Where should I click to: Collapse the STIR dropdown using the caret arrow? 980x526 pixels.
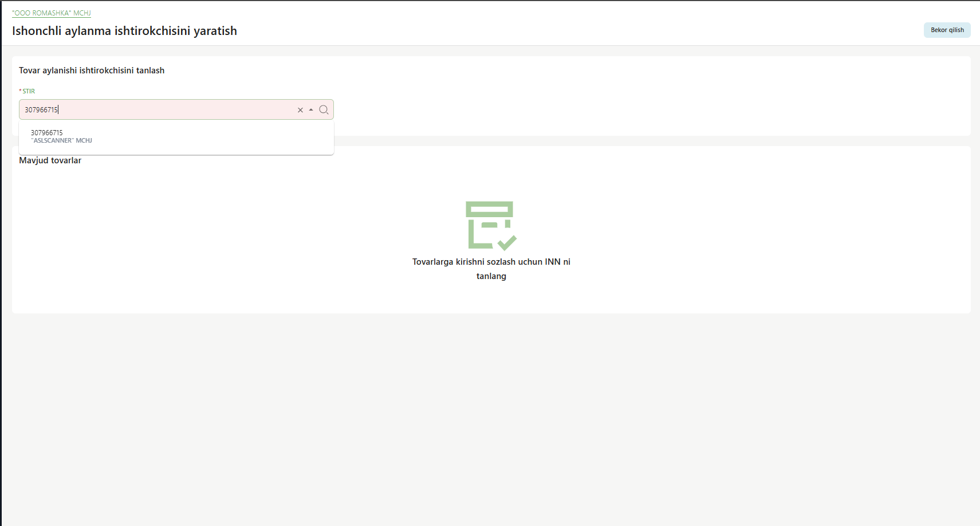[x=311, y=110]
